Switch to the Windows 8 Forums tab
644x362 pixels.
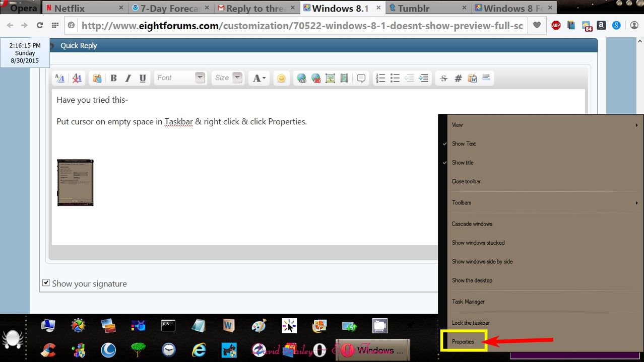point(514,8)
